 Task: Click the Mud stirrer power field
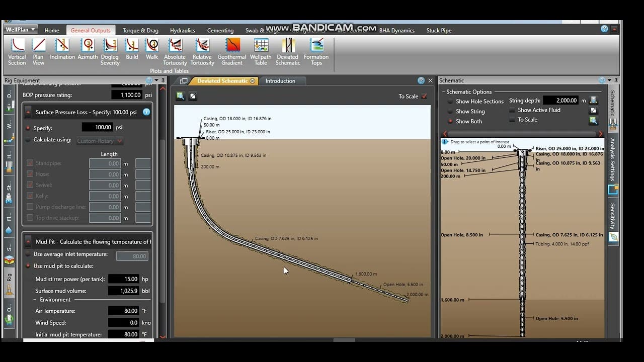(124, 279)
